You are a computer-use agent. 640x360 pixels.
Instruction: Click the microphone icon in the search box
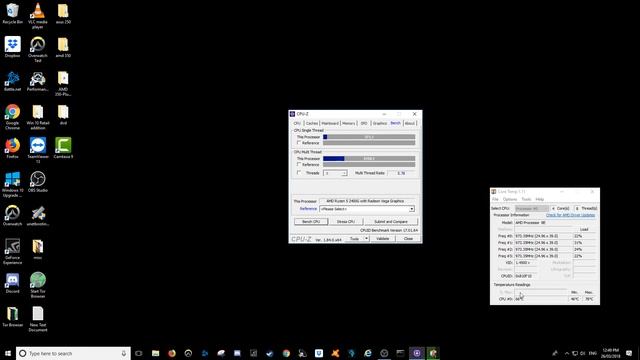click(x=124, y=353)
